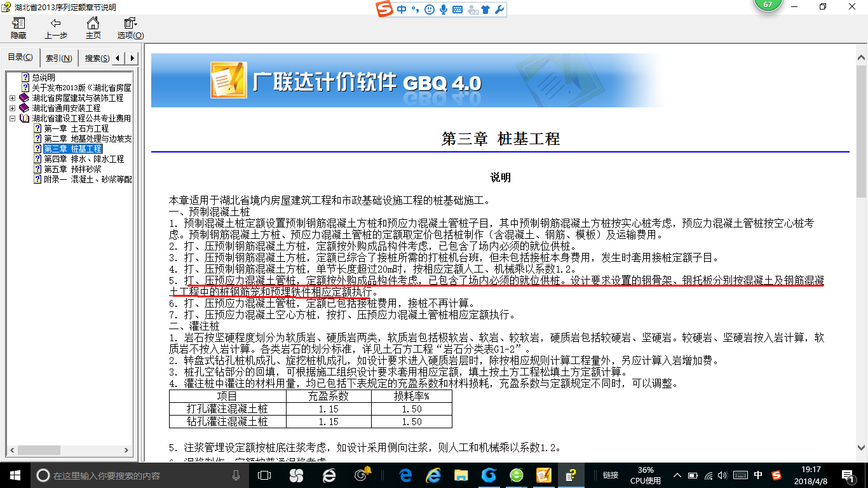Switch to the 目录(C) contents tab
This screenshot has height=488, width=868.
(20, 58)
